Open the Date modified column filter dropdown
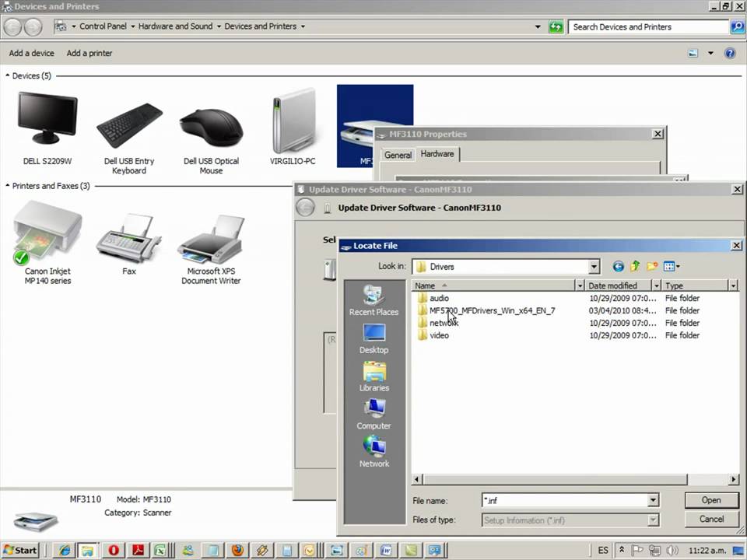This screenshot has height=560, width=747. click(657, 285)
